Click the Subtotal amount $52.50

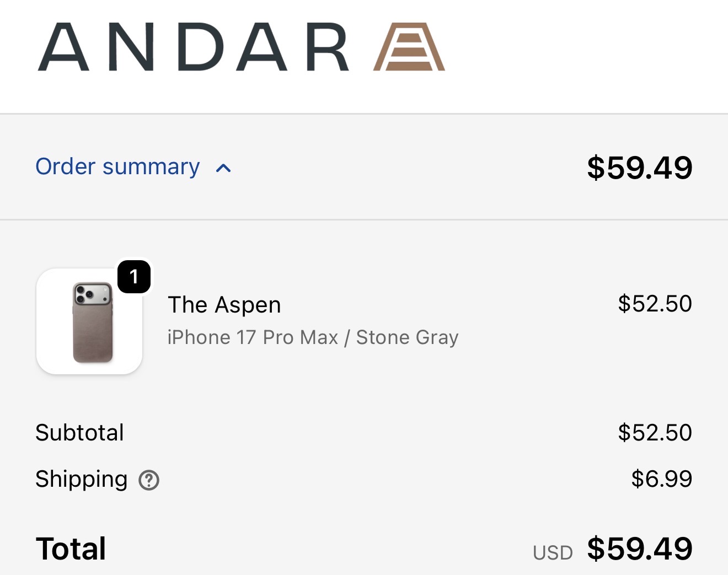pyautogui.click(x=655, y=433)
